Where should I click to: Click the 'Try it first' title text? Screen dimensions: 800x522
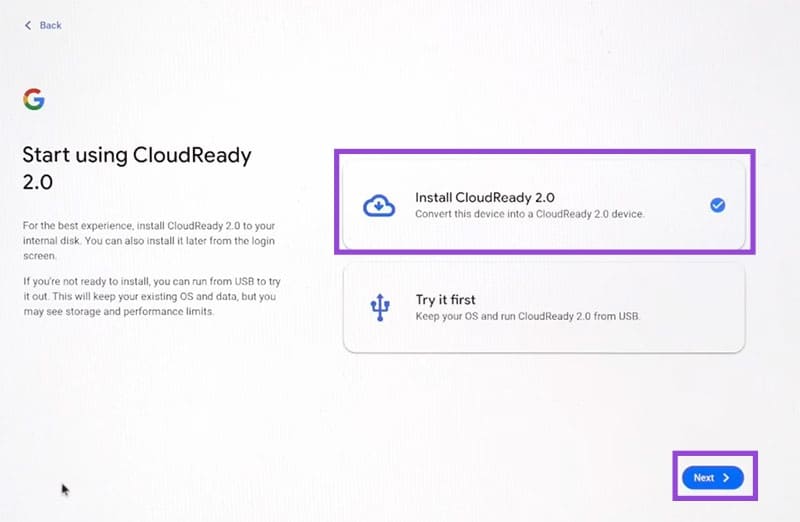click(445, 300)
